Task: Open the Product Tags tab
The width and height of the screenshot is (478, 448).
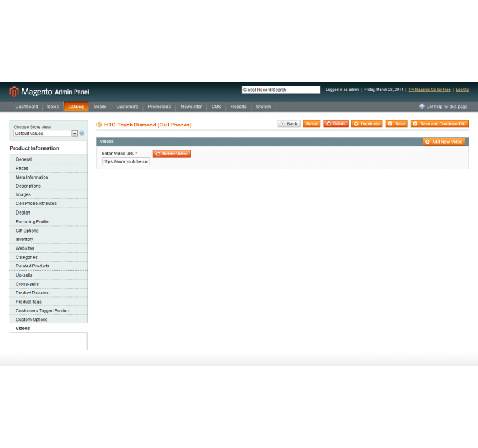Action: (x=49, y=302)
